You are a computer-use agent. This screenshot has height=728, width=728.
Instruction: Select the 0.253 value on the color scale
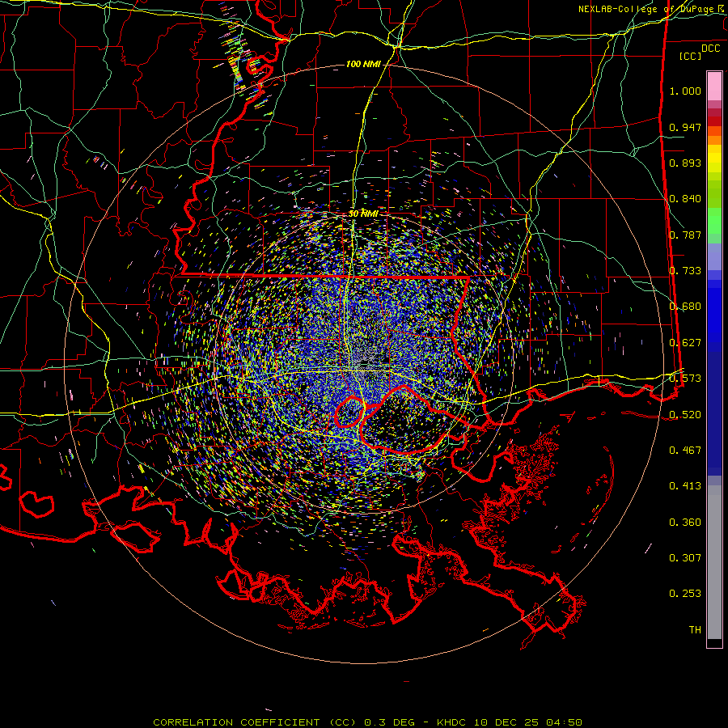[685, 594]
